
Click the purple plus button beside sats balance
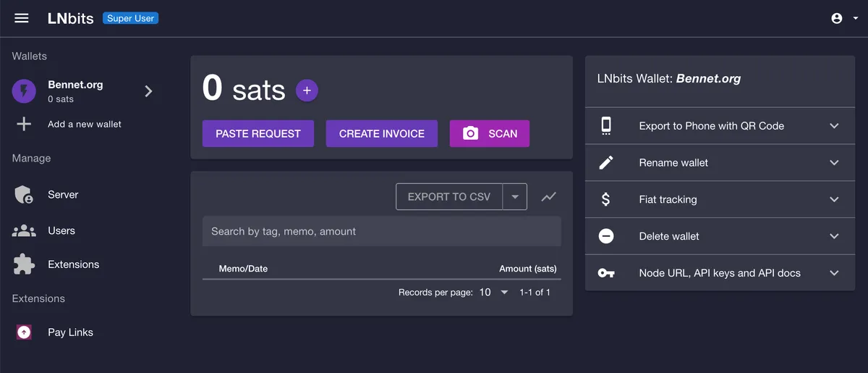coord(307,91)
